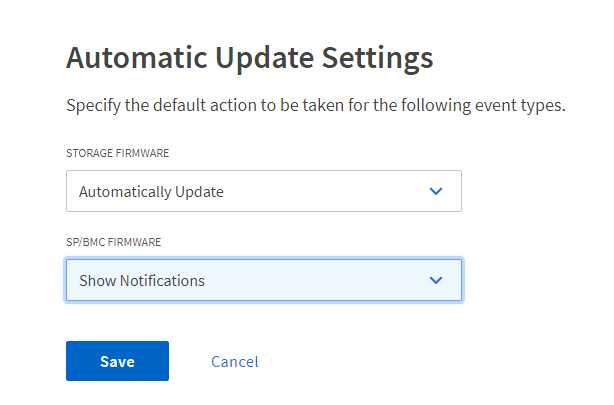Open the SP/BMC Firmware combo box
This screenshot has height=405, width=614.
[x=264, y=280]
